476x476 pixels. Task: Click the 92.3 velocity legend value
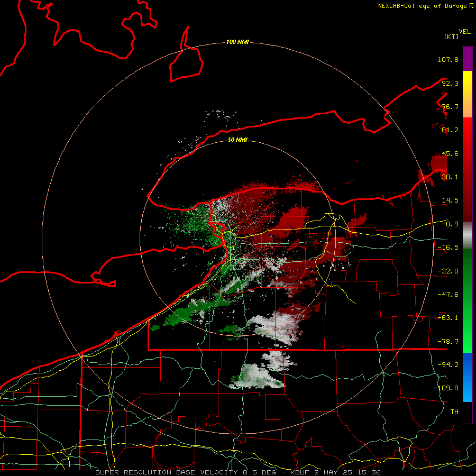(x=450, y=83)
